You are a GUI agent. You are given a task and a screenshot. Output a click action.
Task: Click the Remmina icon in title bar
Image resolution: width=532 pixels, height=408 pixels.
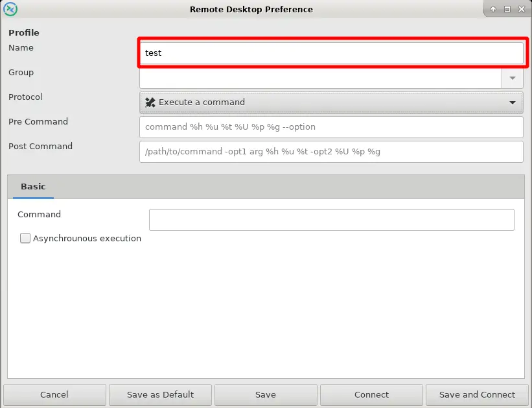pos(10,9)
